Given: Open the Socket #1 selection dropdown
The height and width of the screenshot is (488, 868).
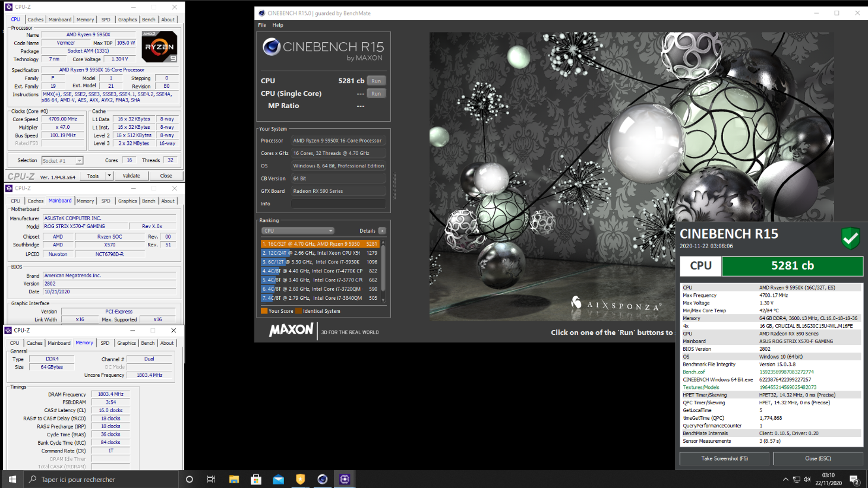Looking at the screenshot, I should point(62,161).
